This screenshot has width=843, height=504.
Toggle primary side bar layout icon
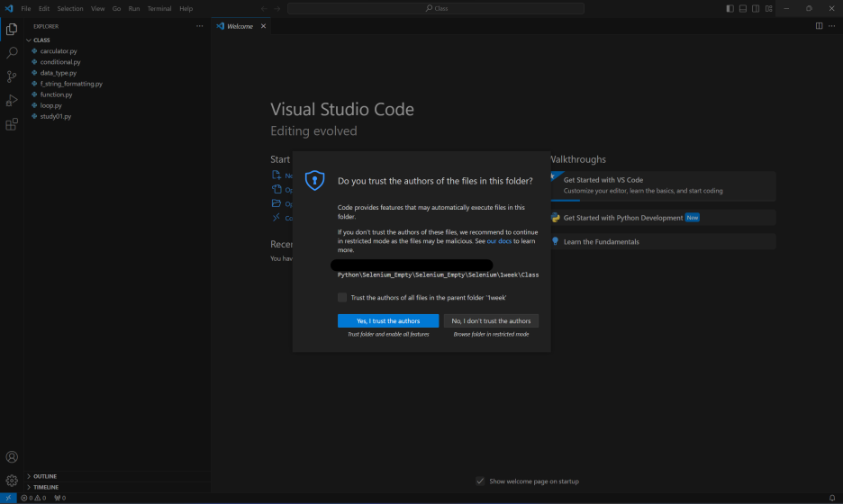tap(730, 9)
